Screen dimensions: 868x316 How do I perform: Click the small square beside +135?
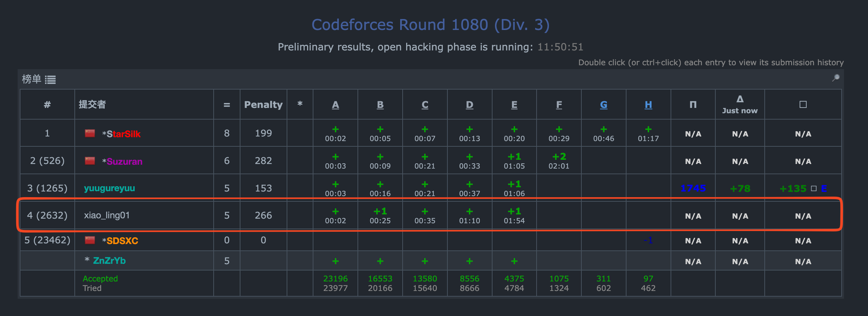point(814,189)
